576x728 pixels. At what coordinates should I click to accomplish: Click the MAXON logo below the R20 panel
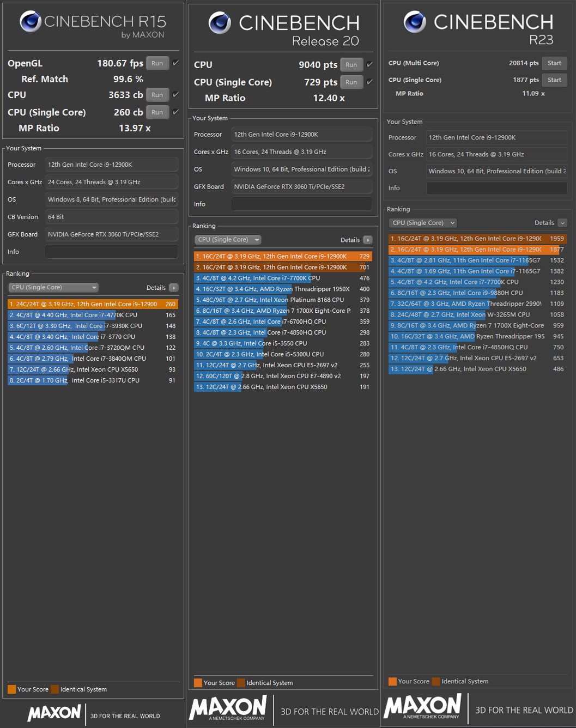228,708
